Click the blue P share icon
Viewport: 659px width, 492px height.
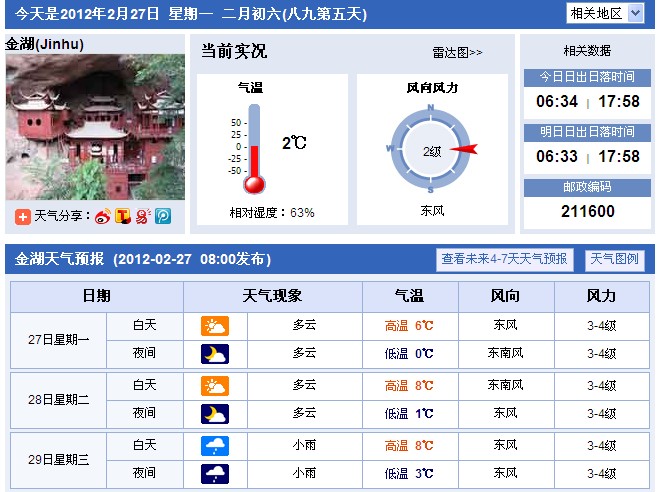(162, 215)
